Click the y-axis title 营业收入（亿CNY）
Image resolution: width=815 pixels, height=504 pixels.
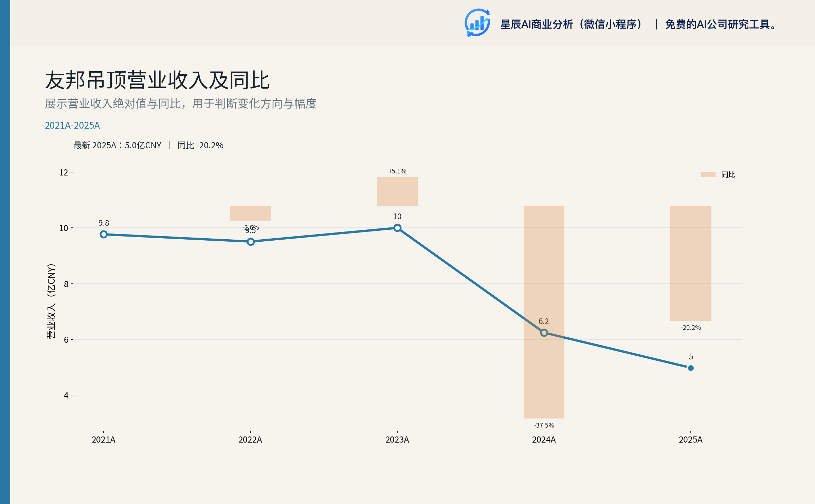pos(51,301)
